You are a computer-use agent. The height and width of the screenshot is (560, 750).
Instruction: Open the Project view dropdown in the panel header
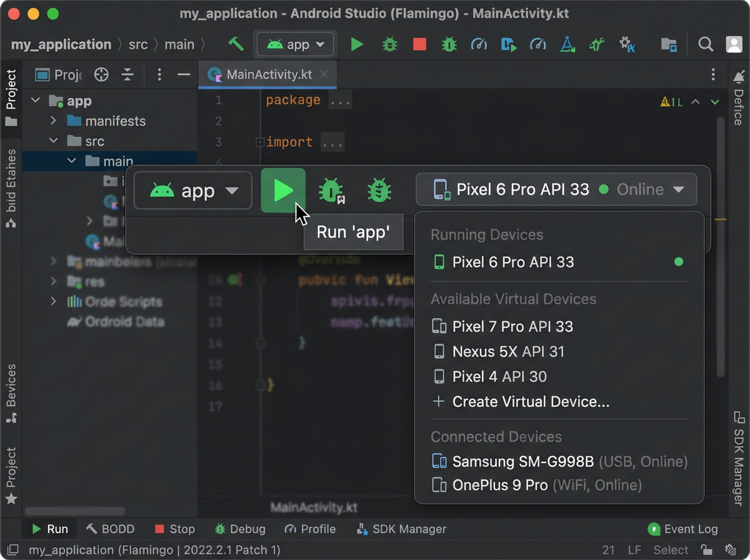57,75
